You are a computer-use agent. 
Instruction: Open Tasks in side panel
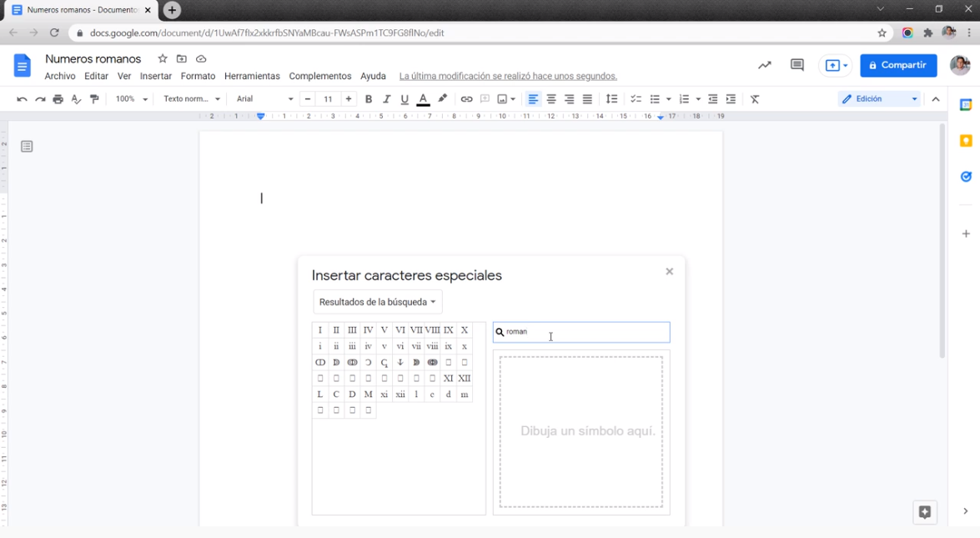(966, 177)
